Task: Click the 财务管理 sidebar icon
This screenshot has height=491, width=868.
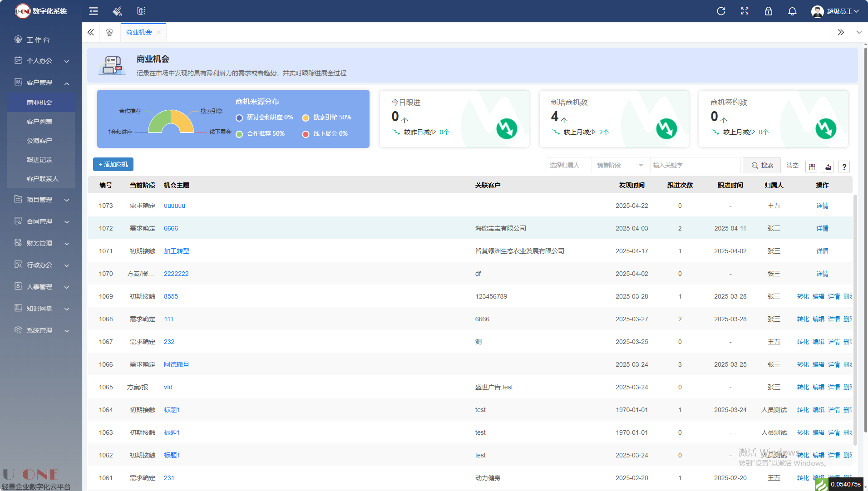Action: pos(18,243)
